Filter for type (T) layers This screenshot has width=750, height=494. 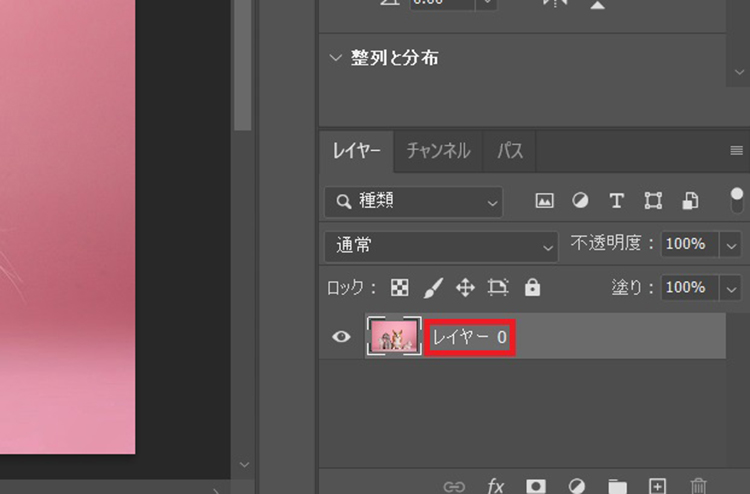point(617,201)
